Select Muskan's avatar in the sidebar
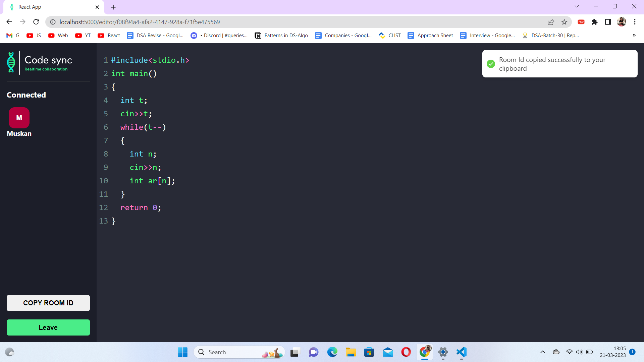The width and height of the screenshot is (644, 362). tap(19, 118)
